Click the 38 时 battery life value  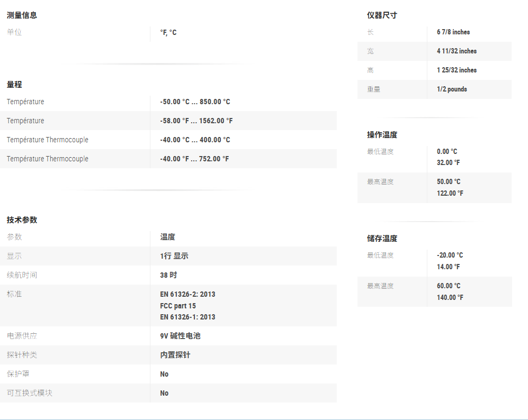pyautogui.click(x=168, y=275)
